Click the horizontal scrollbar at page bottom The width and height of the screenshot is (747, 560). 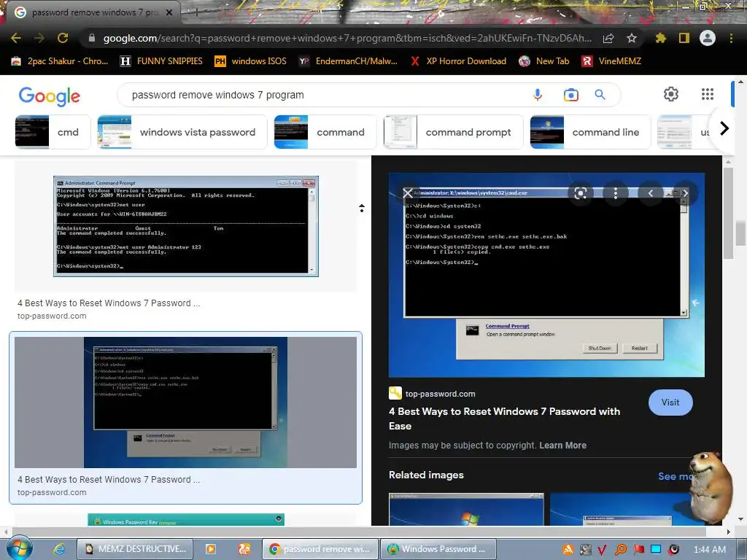tap(359, 532)
